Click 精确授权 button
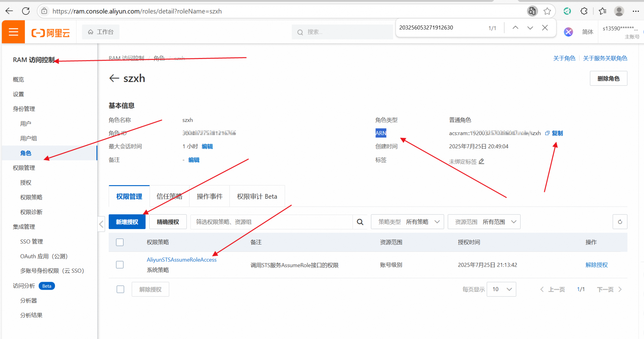 pyautogui.click(x=168, y=222)
